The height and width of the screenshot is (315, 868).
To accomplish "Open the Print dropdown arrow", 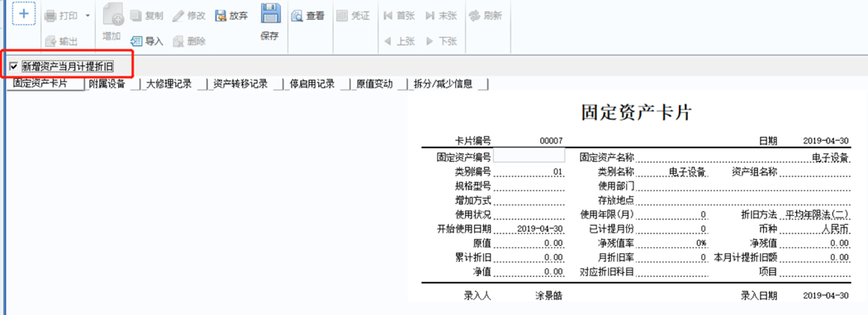I will 88,16.
